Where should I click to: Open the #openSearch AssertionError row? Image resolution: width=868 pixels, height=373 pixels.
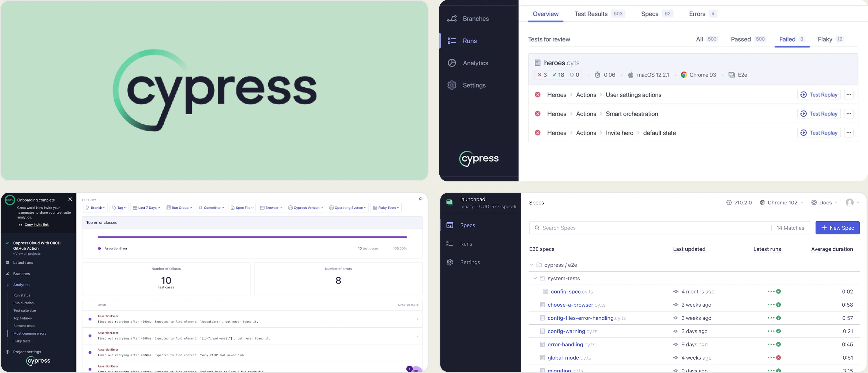(252, 319)
